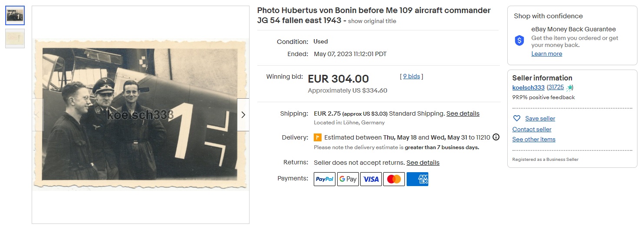Screen dimensions: 644x230
Task: Click the Mastercard payment icon
Action: tap(394, 179)
